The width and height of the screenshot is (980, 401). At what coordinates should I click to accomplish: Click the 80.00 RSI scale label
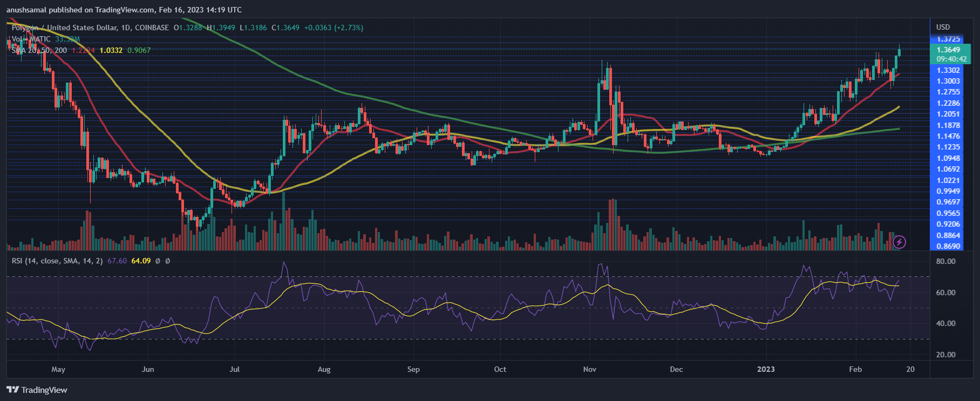(945, 261)
